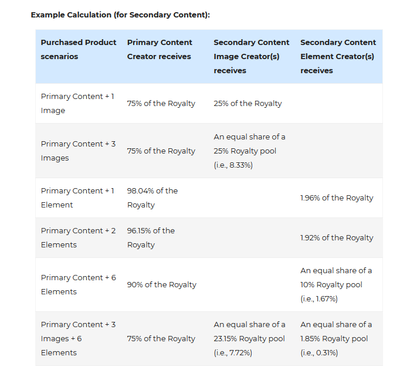The width and height of the screenshot is (400, 371).
Task: Click the cell mentioning 8.33% share
Action: [249, 151]
